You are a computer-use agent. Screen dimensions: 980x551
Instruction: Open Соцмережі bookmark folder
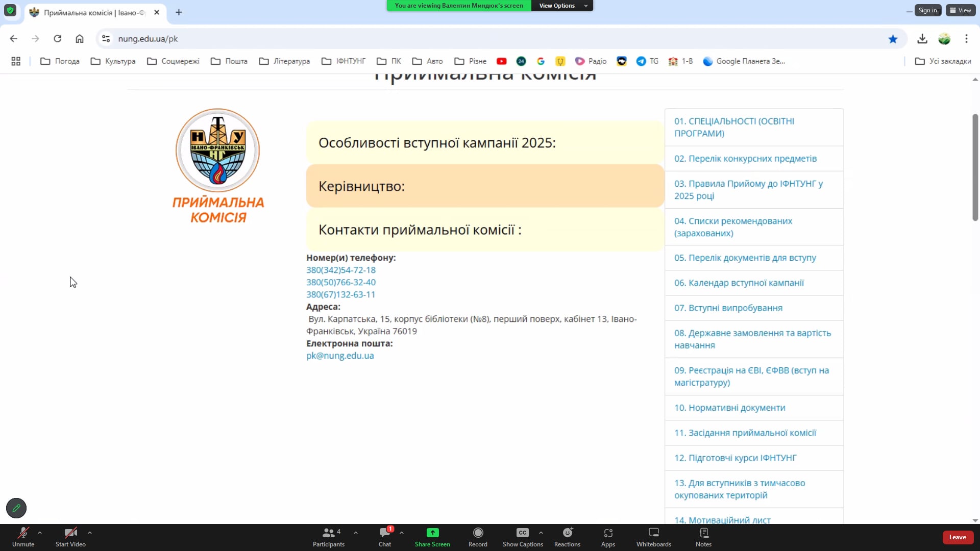coord(173,61)
